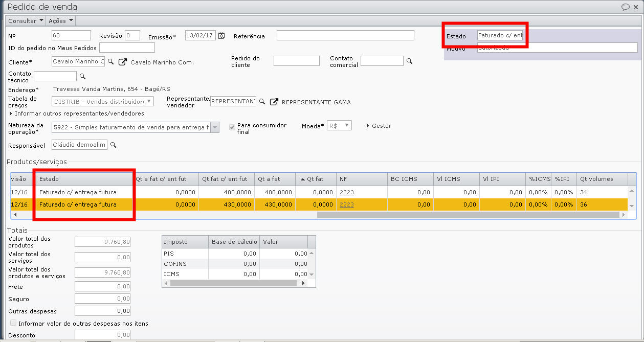Screen dimensions: 644x342
Task: Open the calendar picker beside Emissão date
Action: (x=221, y=36)
